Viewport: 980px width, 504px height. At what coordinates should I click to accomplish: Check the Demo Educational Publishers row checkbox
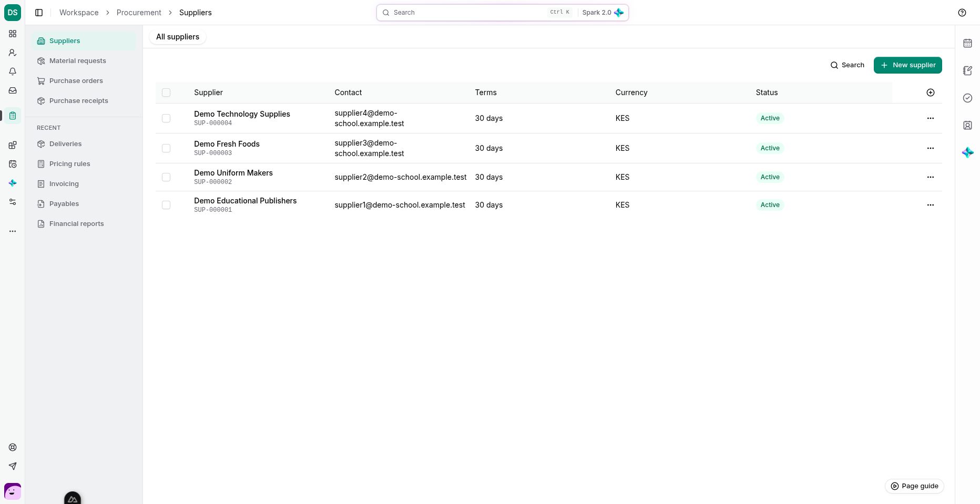point(166,205)
